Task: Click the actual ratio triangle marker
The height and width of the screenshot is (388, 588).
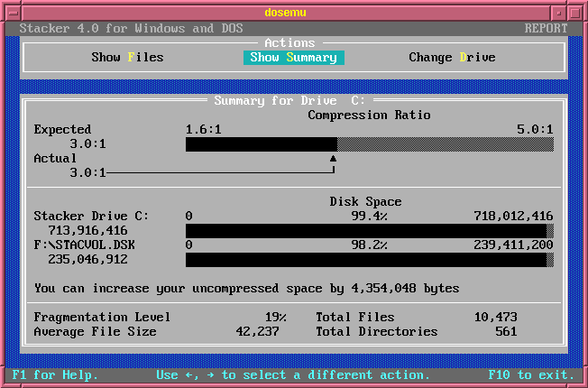Action: pyautogui.click(x=333, y=158)
